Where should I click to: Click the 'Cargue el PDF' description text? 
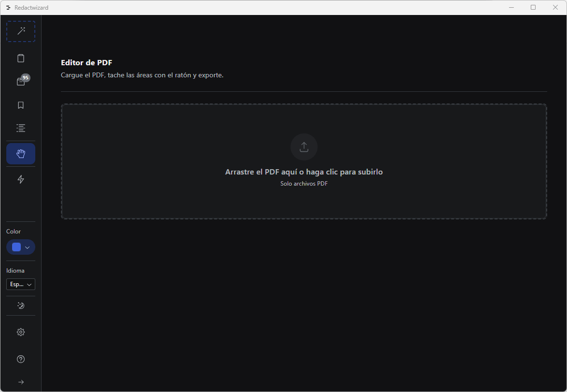142,75
